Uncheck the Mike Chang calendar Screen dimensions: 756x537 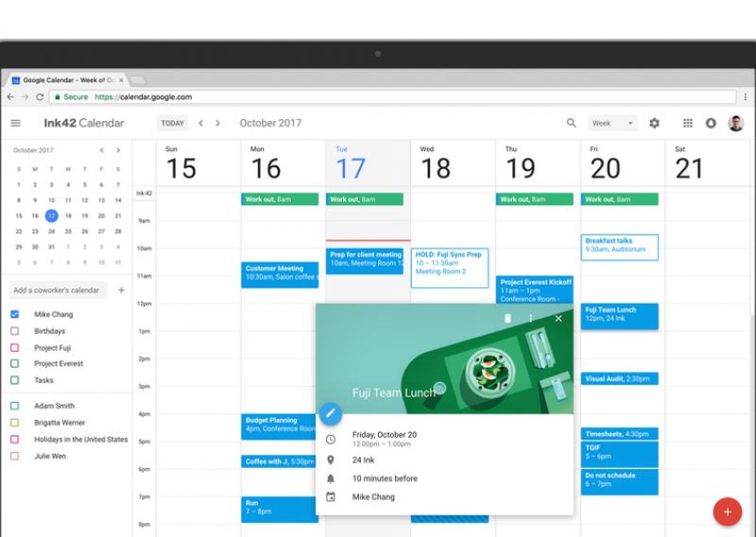[x=14, y=314]
